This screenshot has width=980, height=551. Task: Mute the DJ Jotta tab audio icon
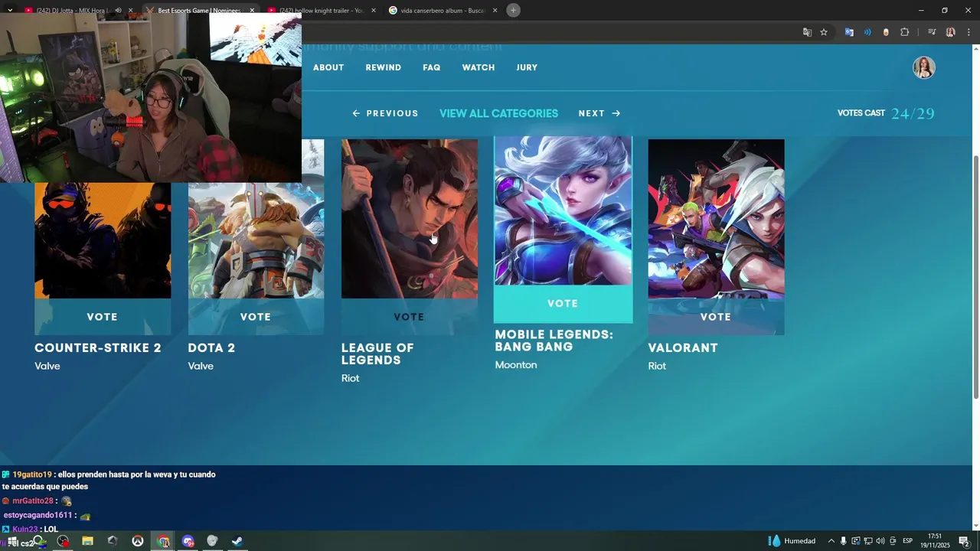(117, 11)
